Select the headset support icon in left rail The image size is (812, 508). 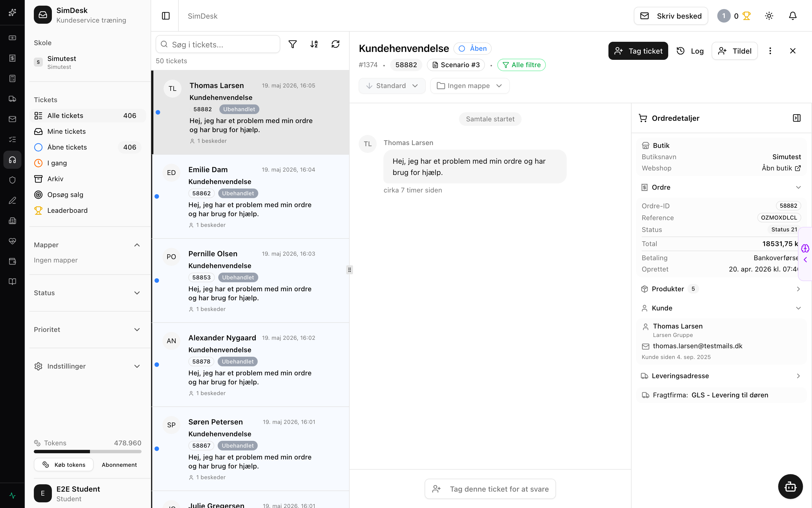tap(12, 160)
